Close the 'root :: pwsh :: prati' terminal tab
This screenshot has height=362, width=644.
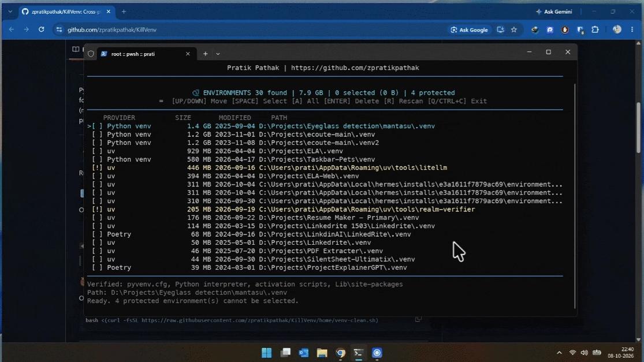click(x=188, y=54)
